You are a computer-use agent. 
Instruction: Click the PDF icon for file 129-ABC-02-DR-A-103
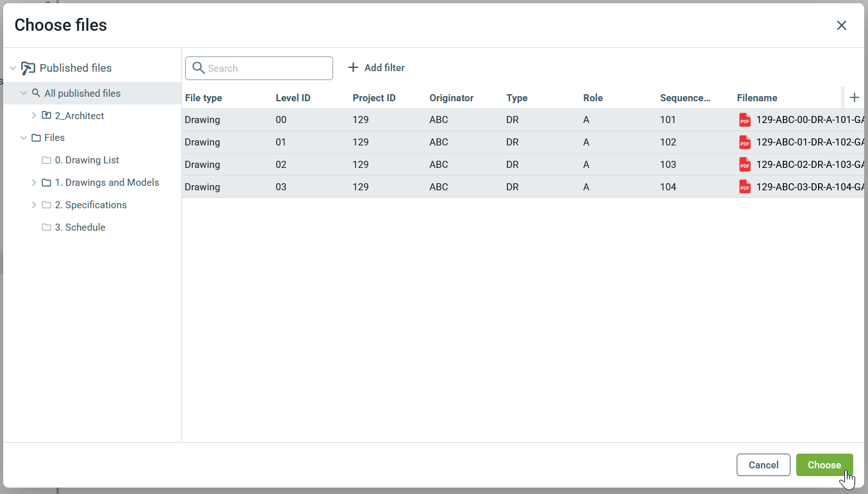pos(744,165)
